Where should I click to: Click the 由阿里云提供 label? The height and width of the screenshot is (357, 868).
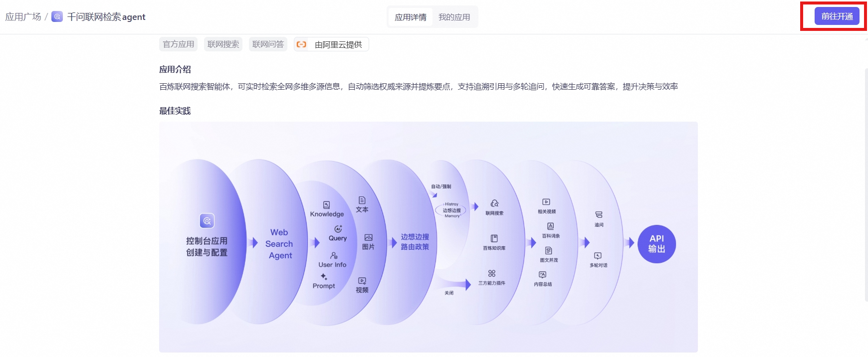pyautogui.click(x=338, y=45)
